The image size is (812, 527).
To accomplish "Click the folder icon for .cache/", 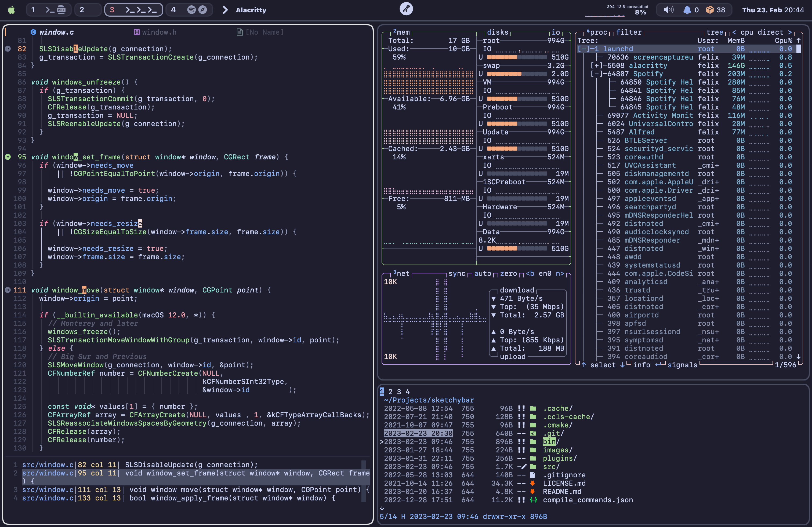I will (533, 408).
